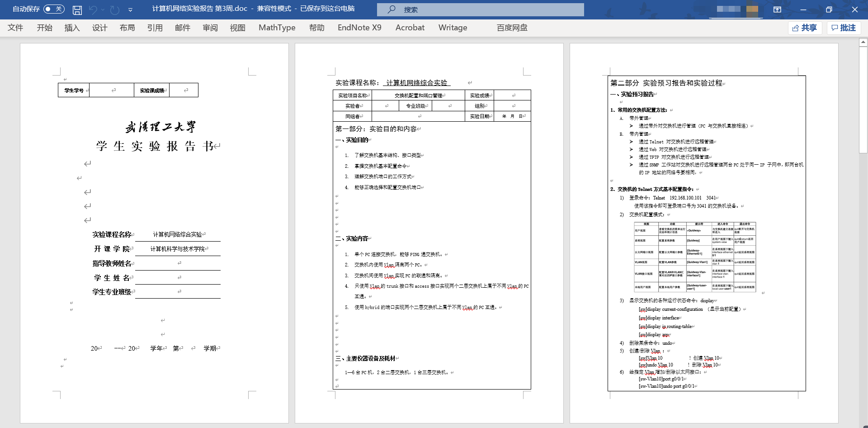Select the EndNote X9 tab
Viewport: 868px width, 428px height.
pyautogui.click(x=359, y=28)
